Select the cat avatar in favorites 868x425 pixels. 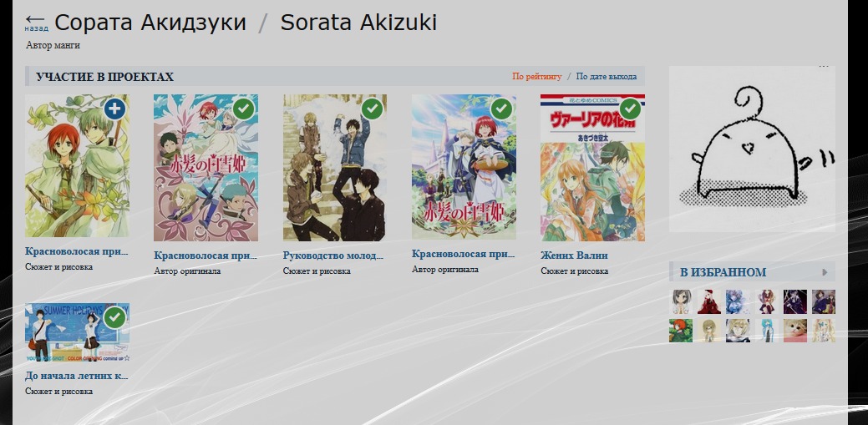pyautogui.click(x=795, y=331)
